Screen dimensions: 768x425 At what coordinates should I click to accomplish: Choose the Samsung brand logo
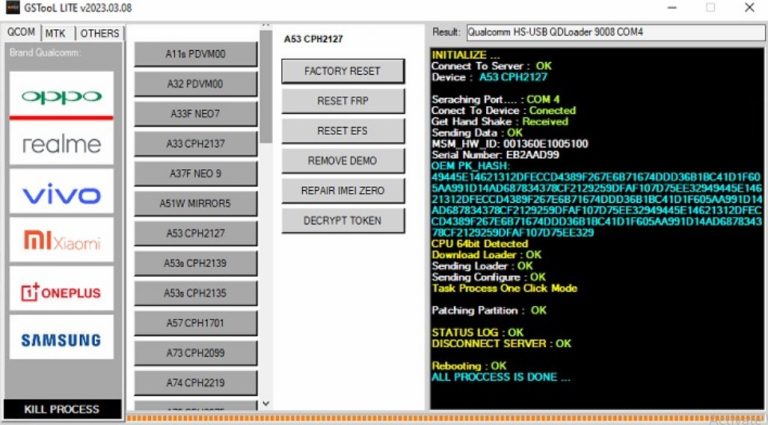tap(61, 337)
